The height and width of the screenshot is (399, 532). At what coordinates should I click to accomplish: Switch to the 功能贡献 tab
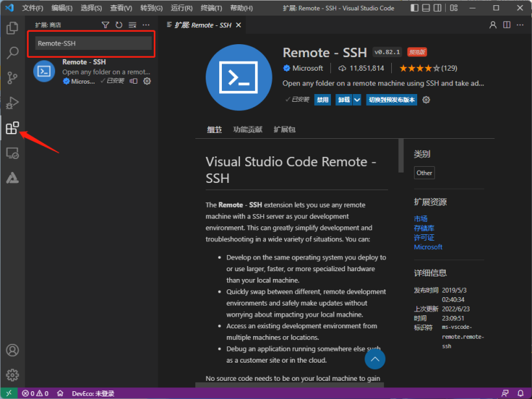(247, 130)
